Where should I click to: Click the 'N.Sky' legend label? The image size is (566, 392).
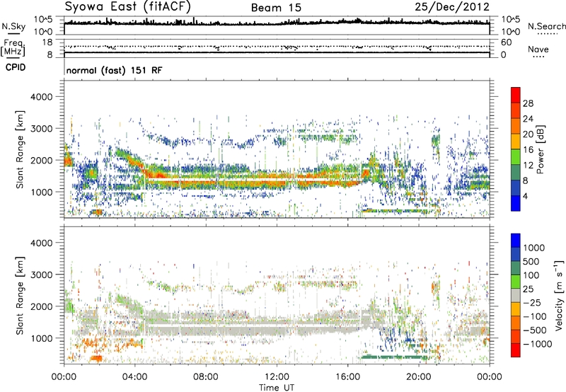click(13, 26)
